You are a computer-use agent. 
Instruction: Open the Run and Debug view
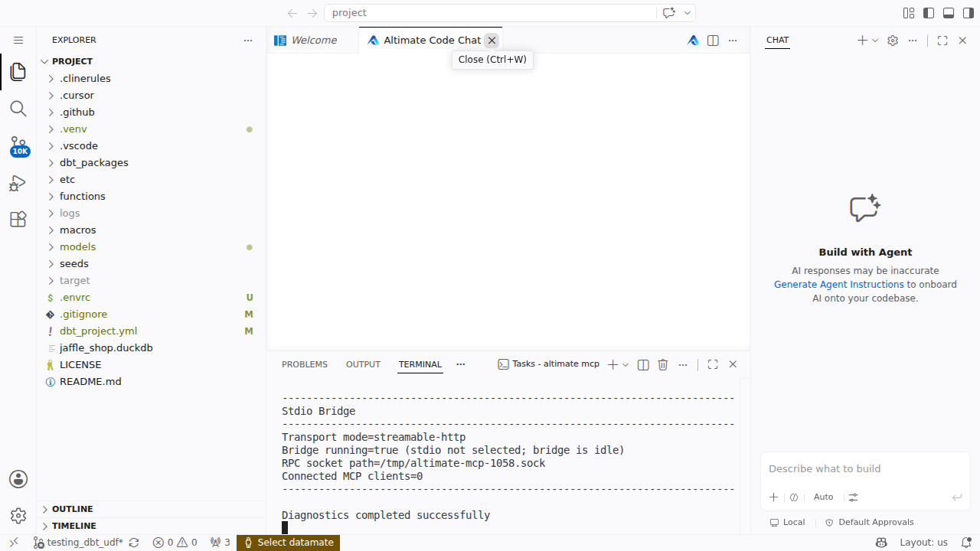coord(18,183)
